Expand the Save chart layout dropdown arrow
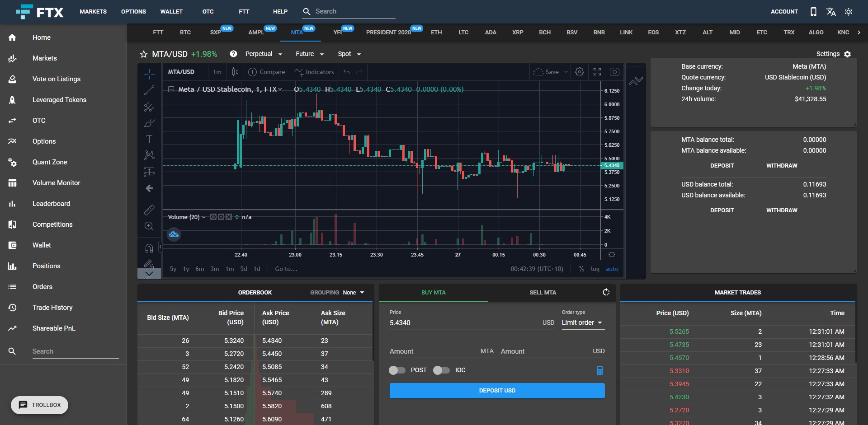The width and height of the screenshot is (868, 425). 566,72
